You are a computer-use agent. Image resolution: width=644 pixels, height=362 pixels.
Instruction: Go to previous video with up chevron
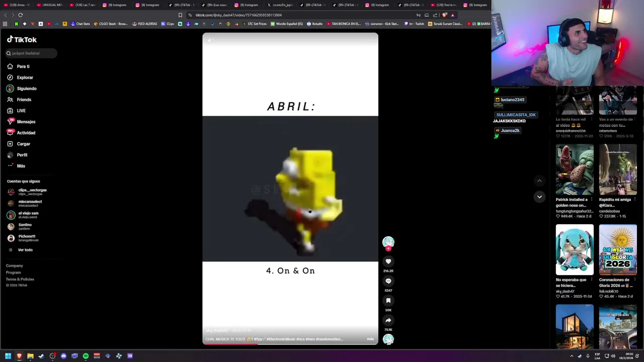click(x=539, y=180)
